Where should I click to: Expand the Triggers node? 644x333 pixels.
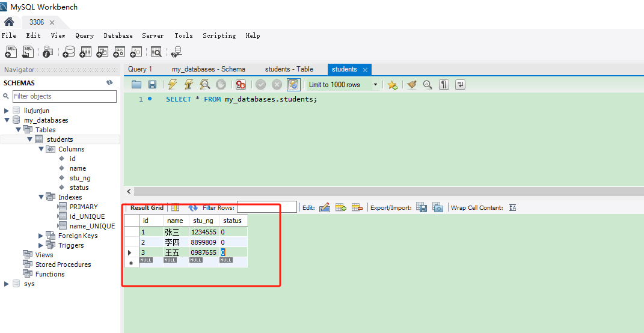point(41,245)
